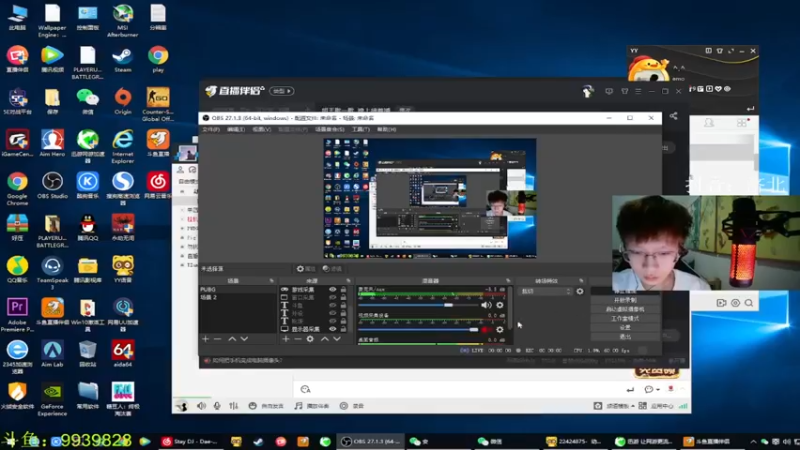Move the selected scene up
This screenshot has height=450, width=800.
232,339
